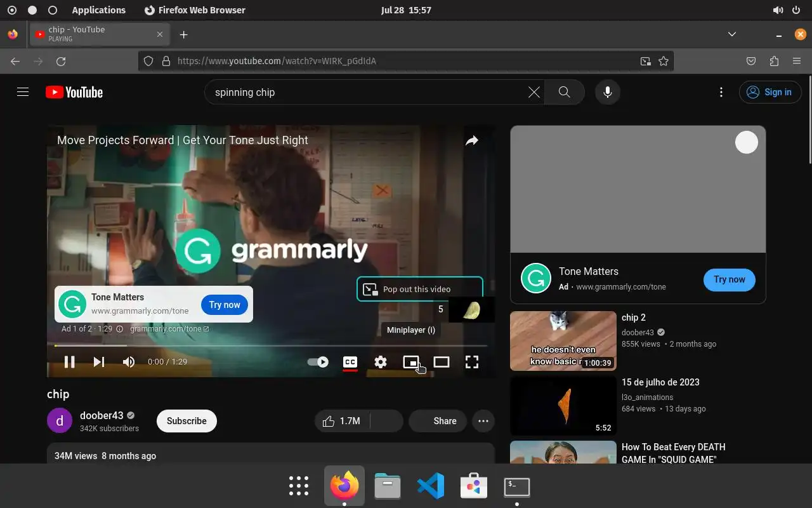Pause the video with the pause button
The image size is (812, 508).
[x=70, y=362]
